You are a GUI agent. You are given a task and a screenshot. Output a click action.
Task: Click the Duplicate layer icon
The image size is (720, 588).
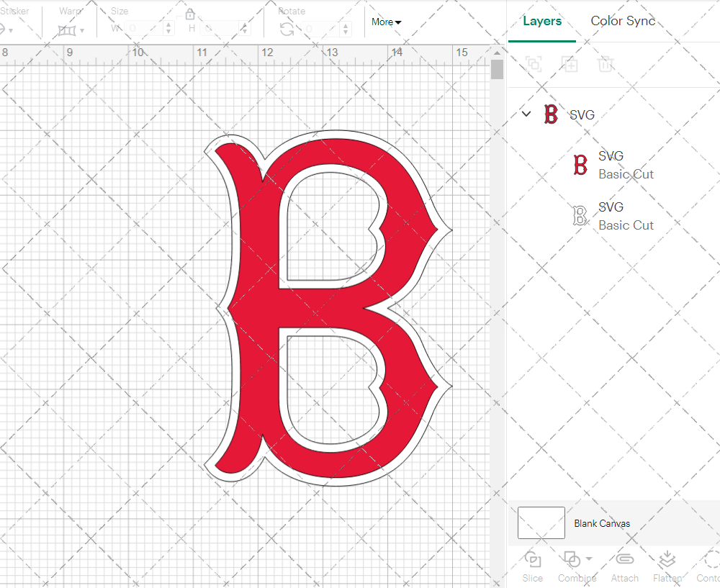point(570,64)
